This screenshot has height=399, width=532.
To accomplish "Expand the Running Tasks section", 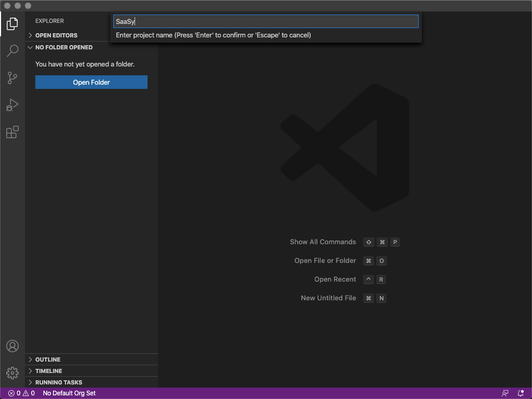I will pos(58,382).
